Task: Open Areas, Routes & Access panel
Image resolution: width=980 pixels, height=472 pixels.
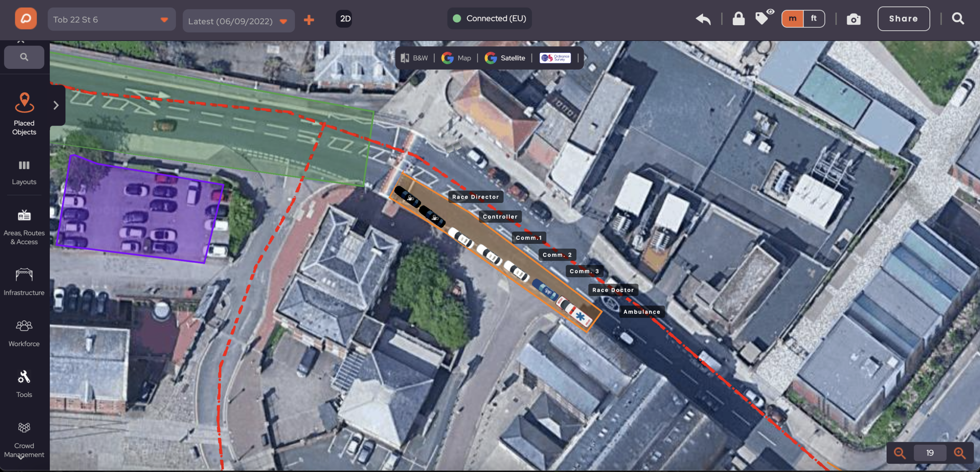Action: coord(24,227)
